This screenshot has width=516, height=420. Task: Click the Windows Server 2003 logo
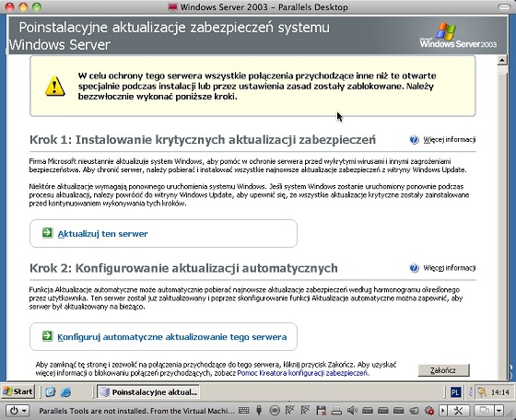pos(458,35)
